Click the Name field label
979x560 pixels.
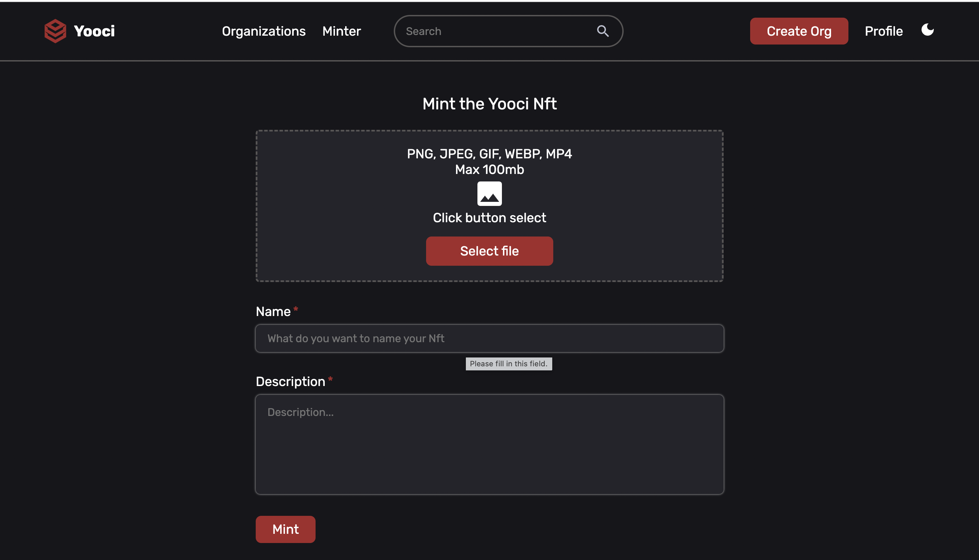273,312
